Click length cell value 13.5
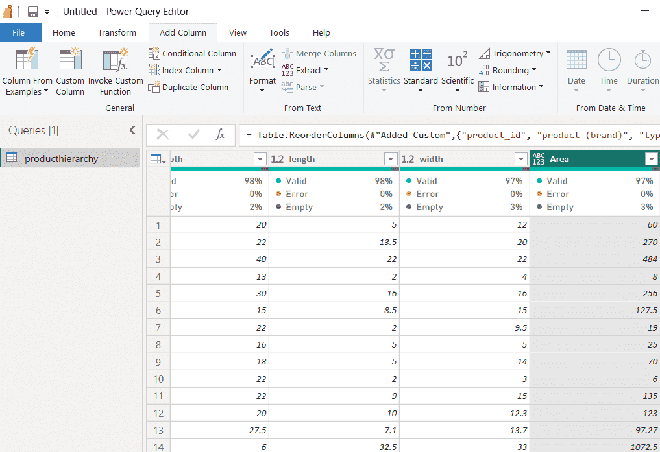660x452 pixels. pyautogui.click(x=334, y=242)
